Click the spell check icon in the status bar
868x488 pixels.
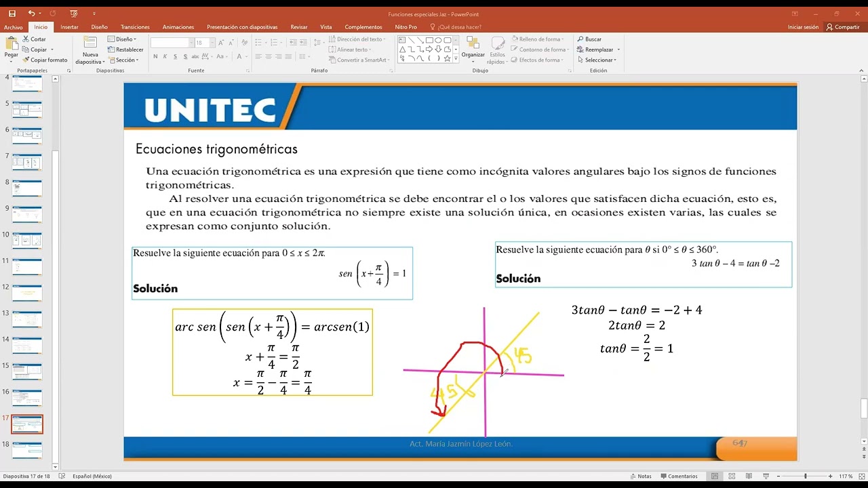point(62,476)
